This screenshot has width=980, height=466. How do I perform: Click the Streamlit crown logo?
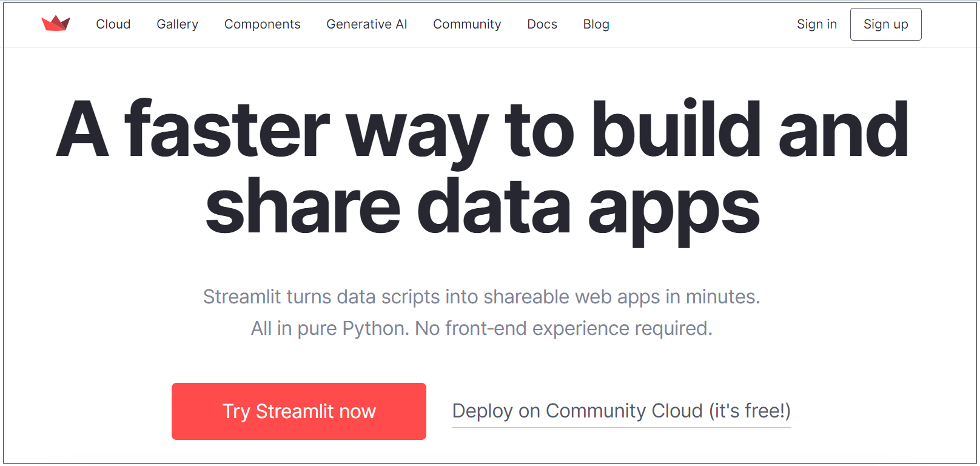point(56,24)
